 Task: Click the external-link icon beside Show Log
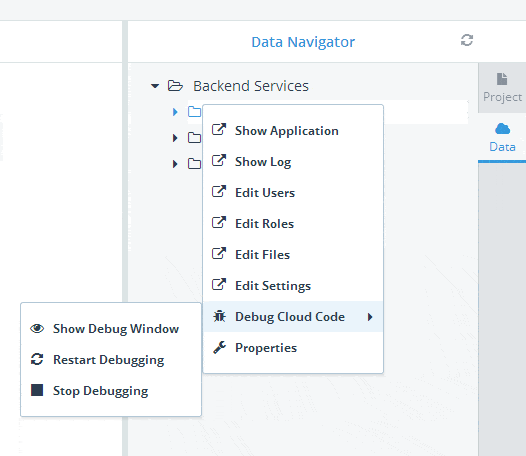click(x=219, y=160)
